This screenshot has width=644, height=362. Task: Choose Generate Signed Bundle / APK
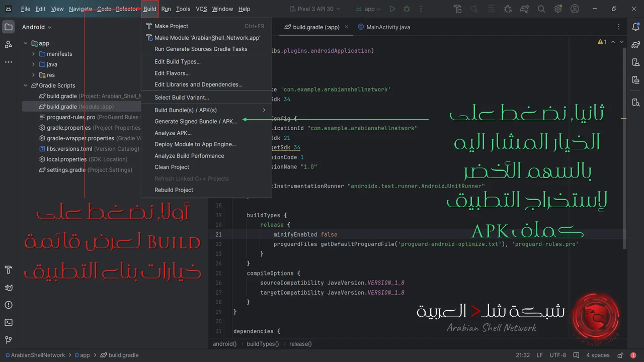tap(206, 121)
